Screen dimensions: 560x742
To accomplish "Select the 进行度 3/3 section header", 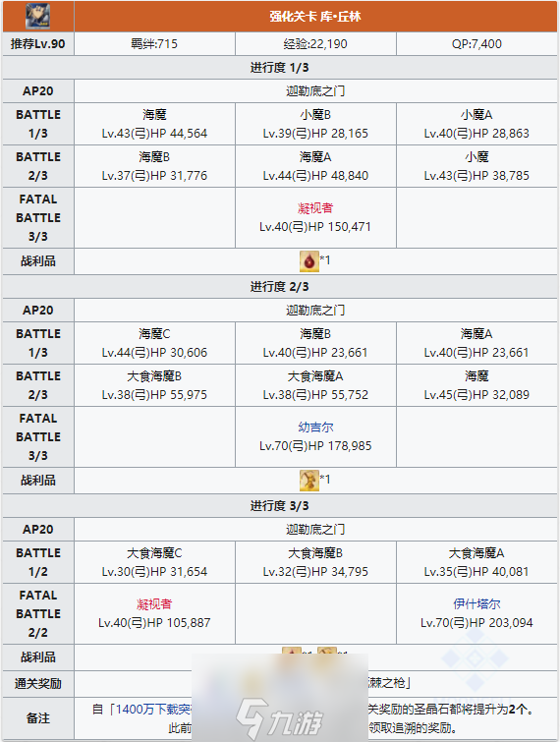I will point(280,506).
